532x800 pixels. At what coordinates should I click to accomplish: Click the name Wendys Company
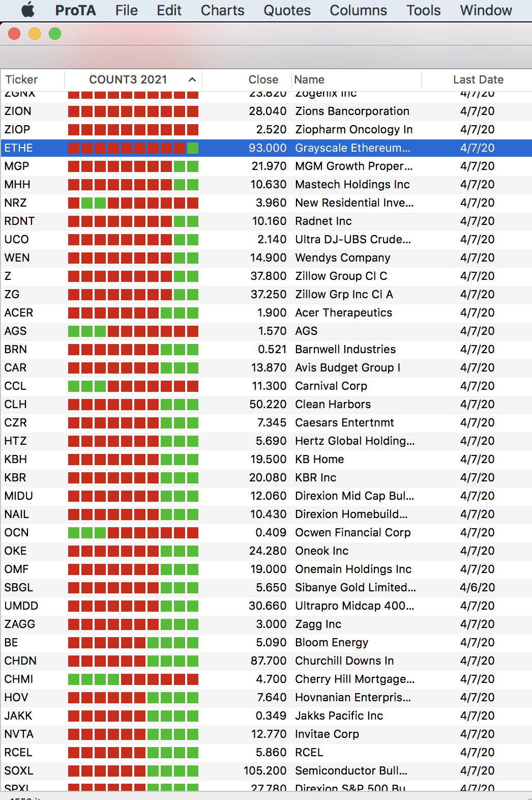pyautogui.click(x=343, y=258)
